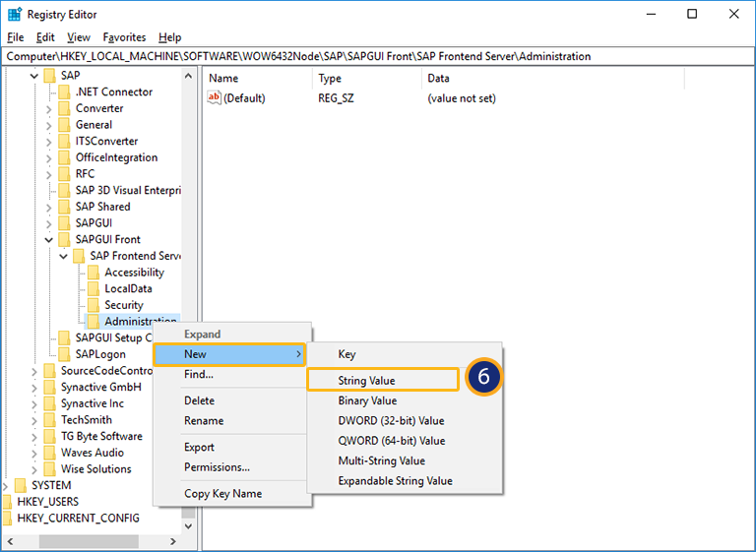756x552 pixels.
Task: Click the Data column header
Action: pyautogui.click(x=439, y=78)
